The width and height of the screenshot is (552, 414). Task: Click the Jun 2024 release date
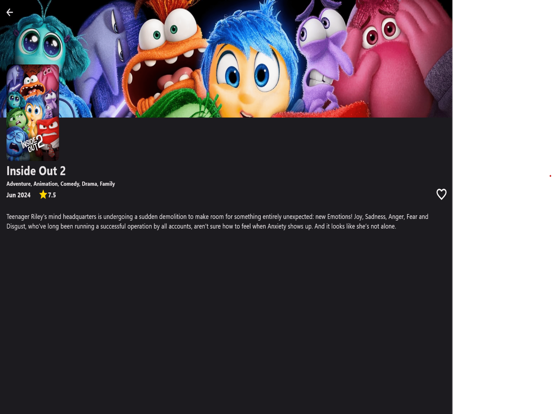point(18,195)
